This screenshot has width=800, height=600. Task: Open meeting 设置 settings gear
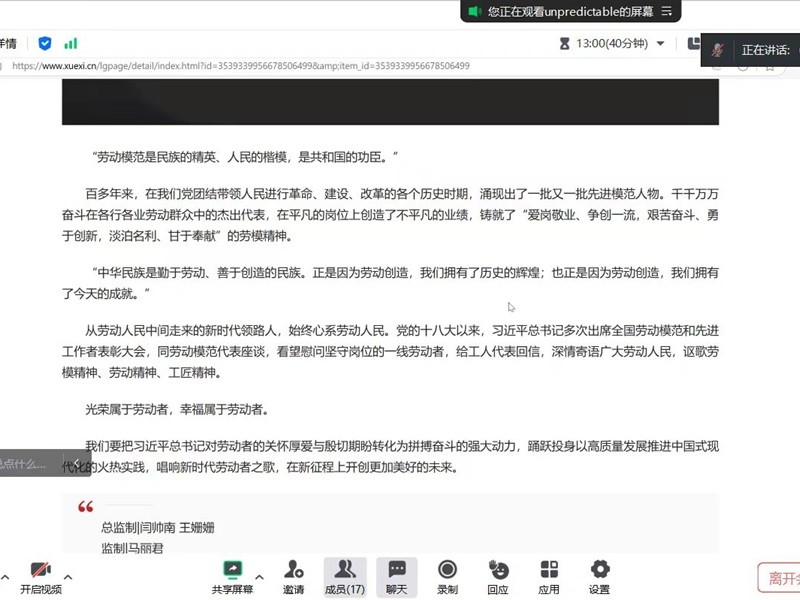599,575
